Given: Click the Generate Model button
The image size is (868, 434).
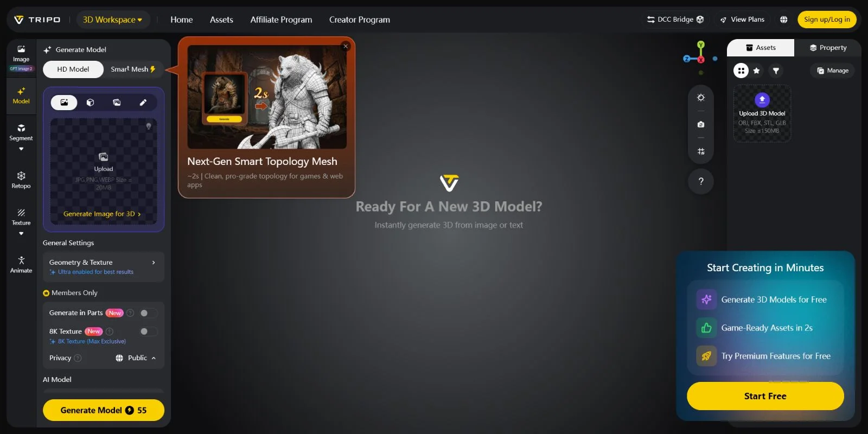Looking at the screenshot, I should 104,410.
